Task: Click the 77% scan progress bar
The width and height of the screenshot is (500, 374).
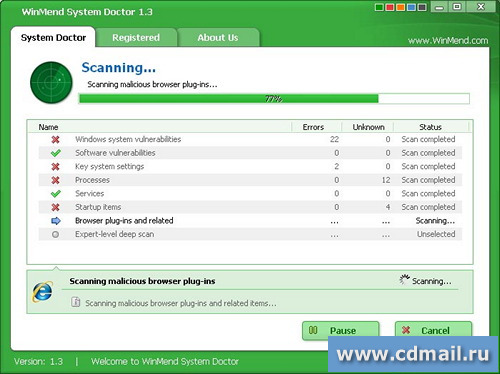Action: click(x=274, y=99)
